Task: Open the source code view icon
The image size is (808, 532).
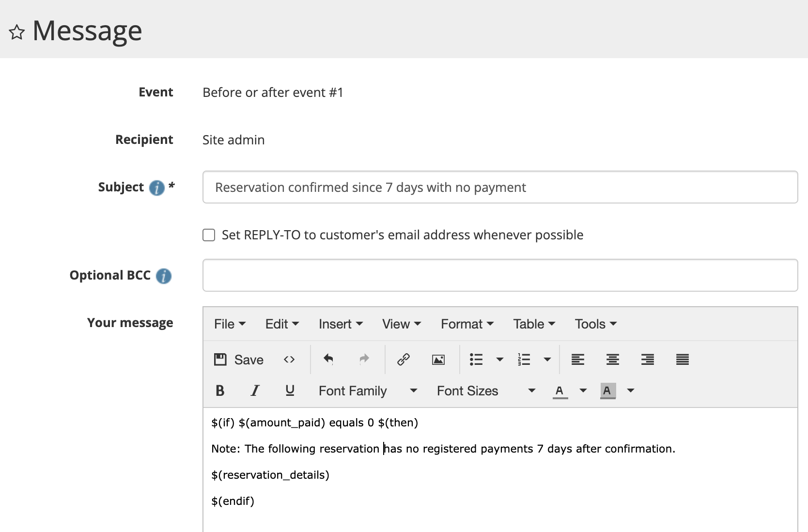Action: tap(289, 360)
